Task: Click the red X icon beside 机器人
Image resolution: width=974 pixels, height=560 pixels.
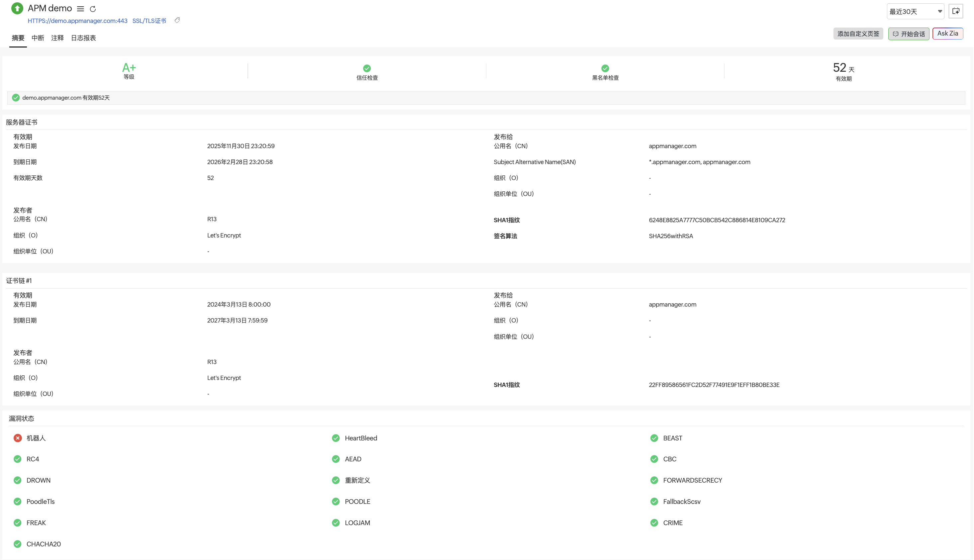Action: coord(18,438)
